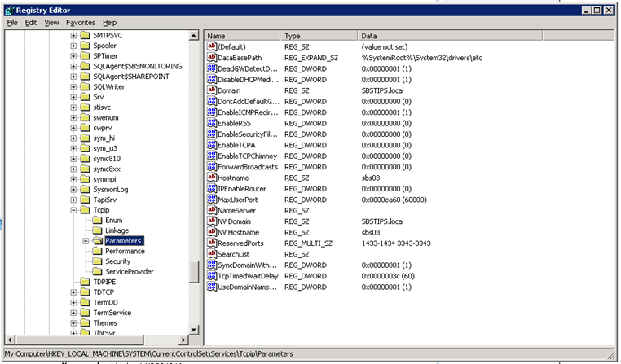Select the Tcpip folder icon
The height and width of the screenshot is (364, 621).
[x=85, y=210]
